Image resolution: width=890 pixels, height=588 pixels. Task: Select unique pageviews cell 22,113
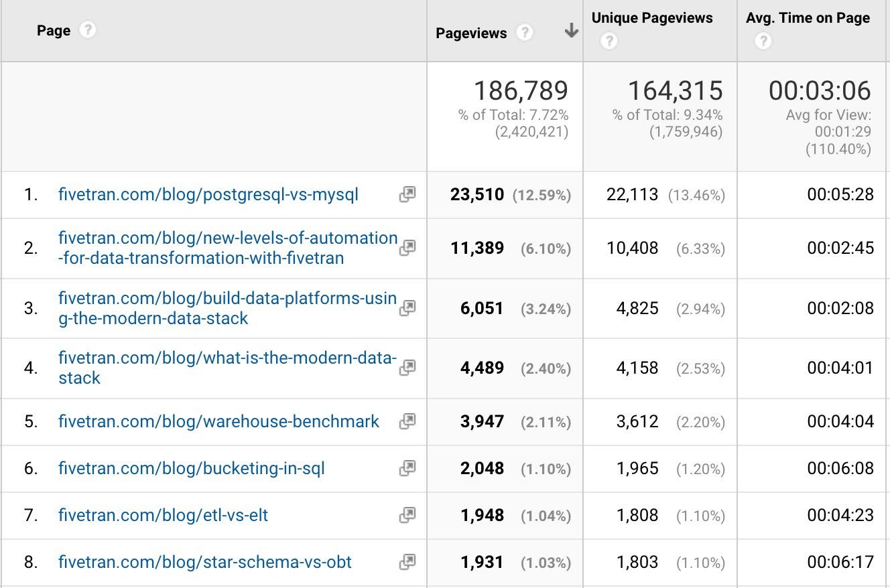click(x=633, y=194)
